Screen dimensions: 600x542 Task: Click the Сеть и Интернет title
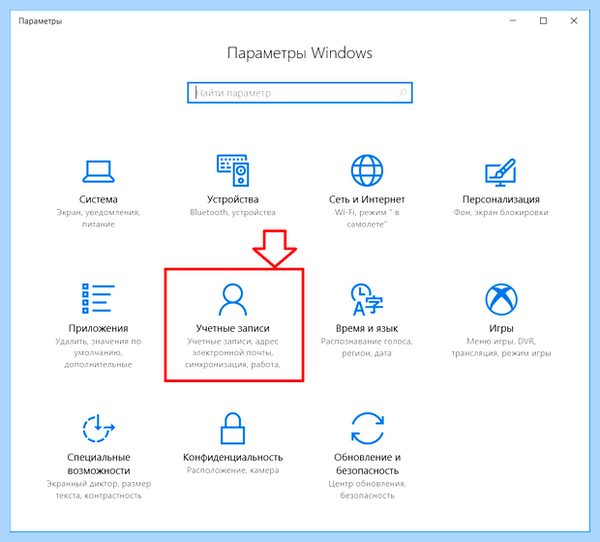point(367,199)
